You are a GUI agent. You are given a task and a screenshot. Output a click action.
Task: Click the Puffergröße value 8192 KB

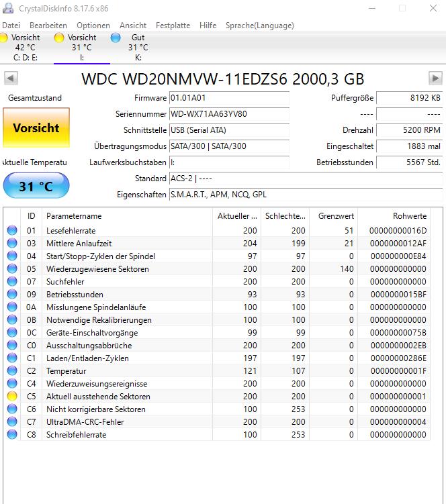pos(409,98)
